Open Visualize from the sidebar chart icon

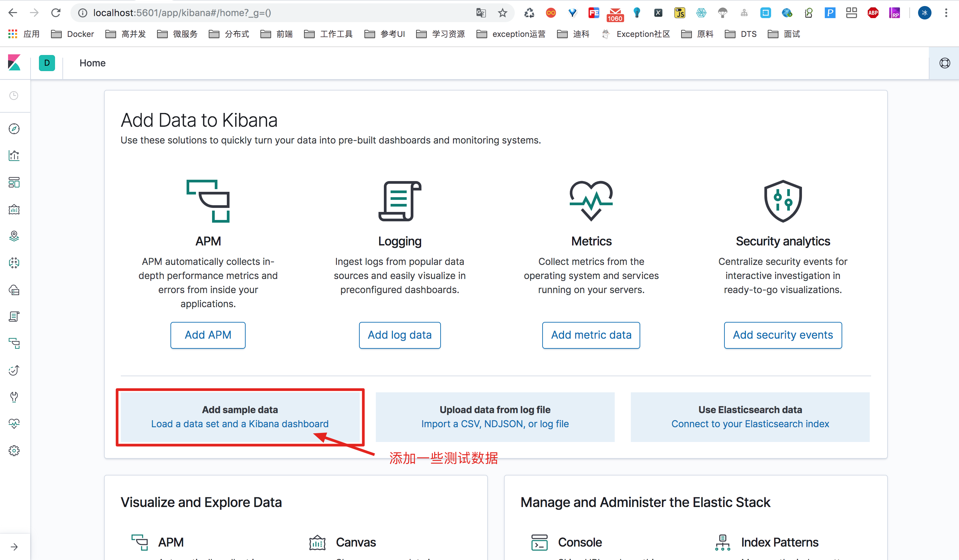14,156
